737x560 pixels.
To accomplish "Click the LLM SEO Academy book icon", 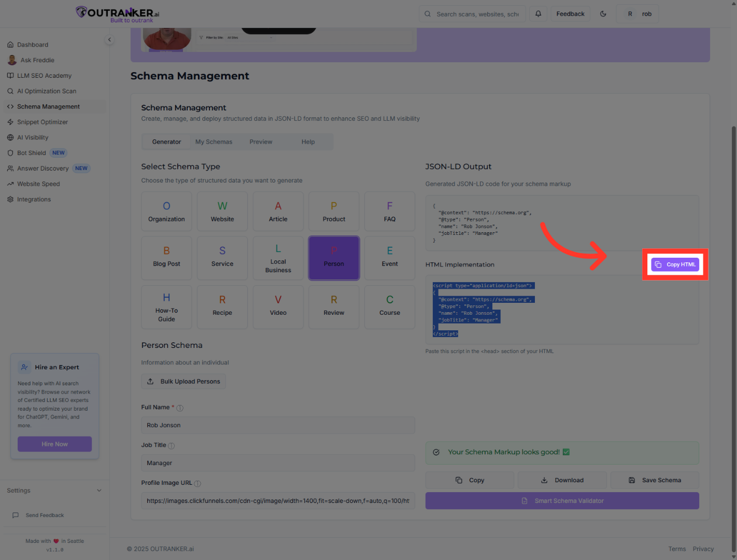I will click(x=10, y=76).
